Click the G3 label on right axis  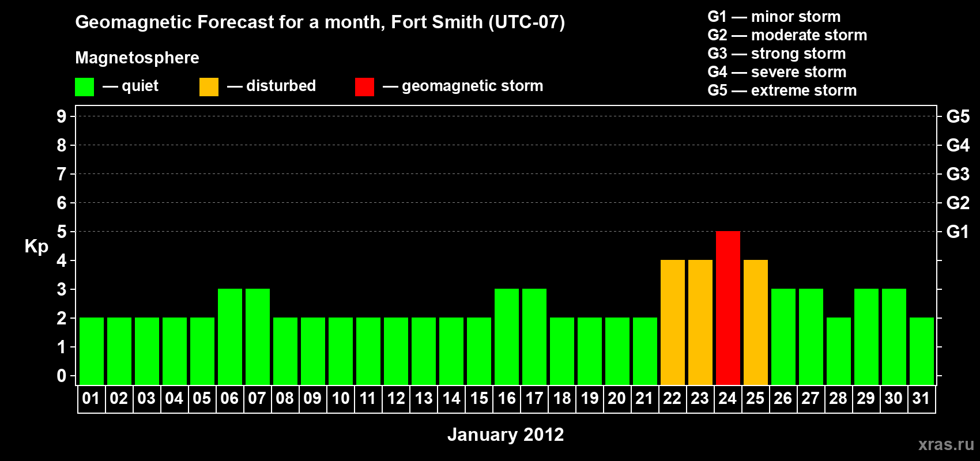958,174
